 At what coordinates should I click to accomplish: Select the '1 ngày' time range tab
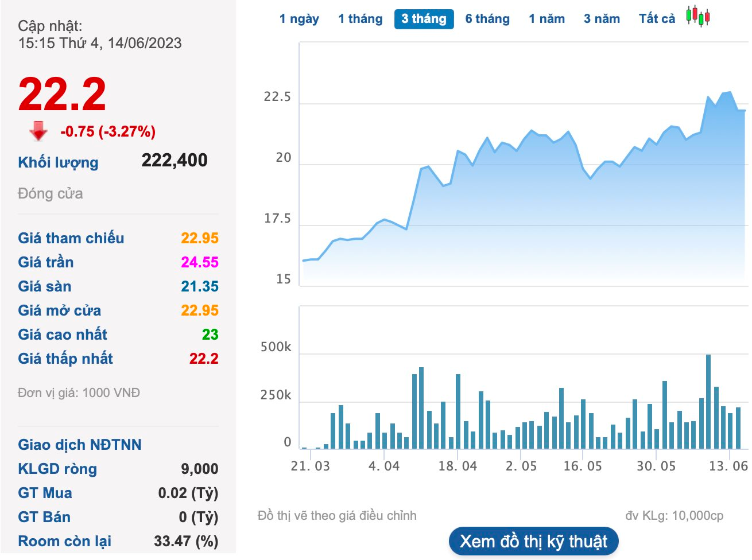tap(299, 19)
